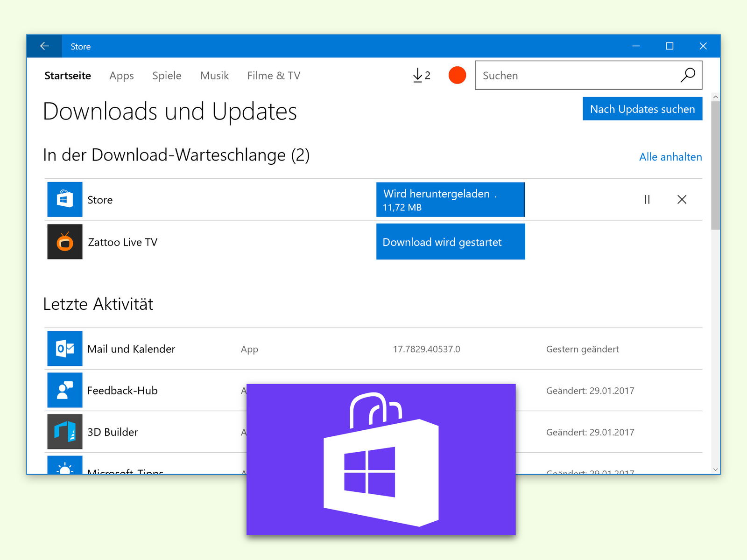747x560 pixels.
Task: Cancel the Store download with X
Action: 682,200
